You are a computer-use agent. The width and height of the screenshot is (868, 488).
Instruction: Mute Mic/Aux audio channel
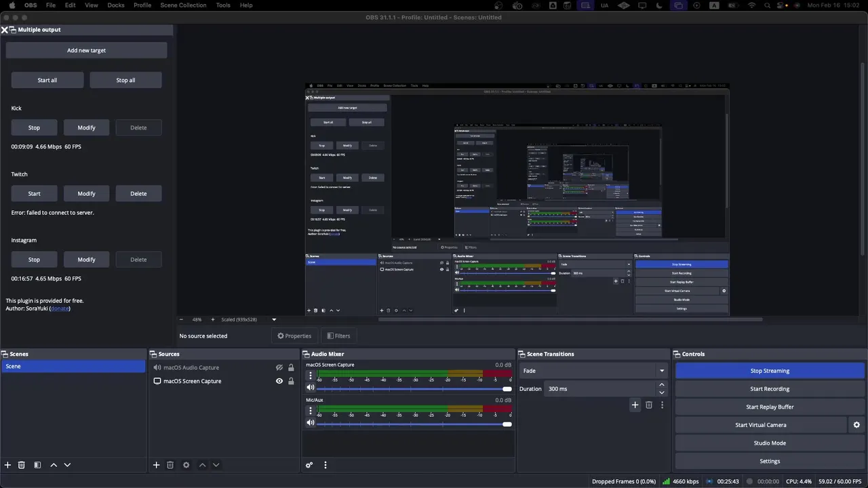click(311, 423)
